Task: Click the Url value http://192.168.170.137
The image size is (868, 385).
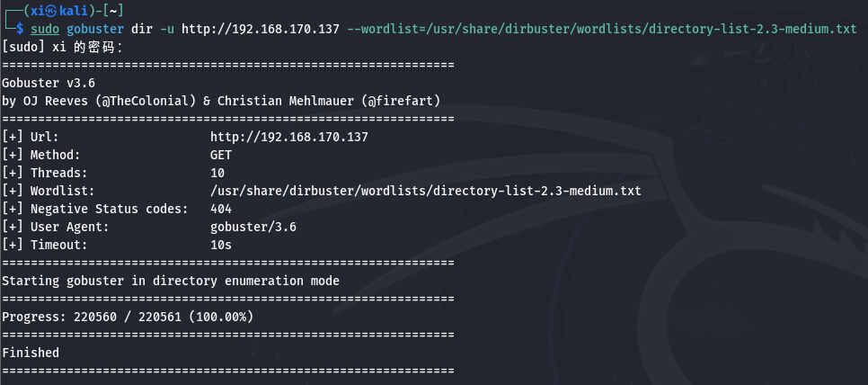Action: click(289, 137)
